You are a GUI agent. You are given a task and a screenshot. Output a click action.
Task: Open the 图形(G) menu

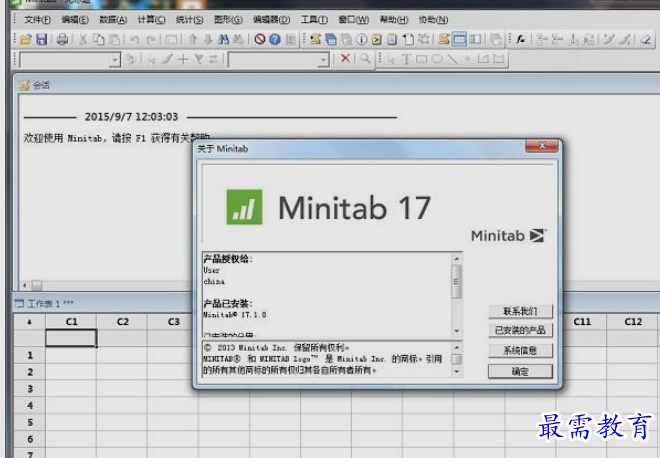click(x=228, y=20)
